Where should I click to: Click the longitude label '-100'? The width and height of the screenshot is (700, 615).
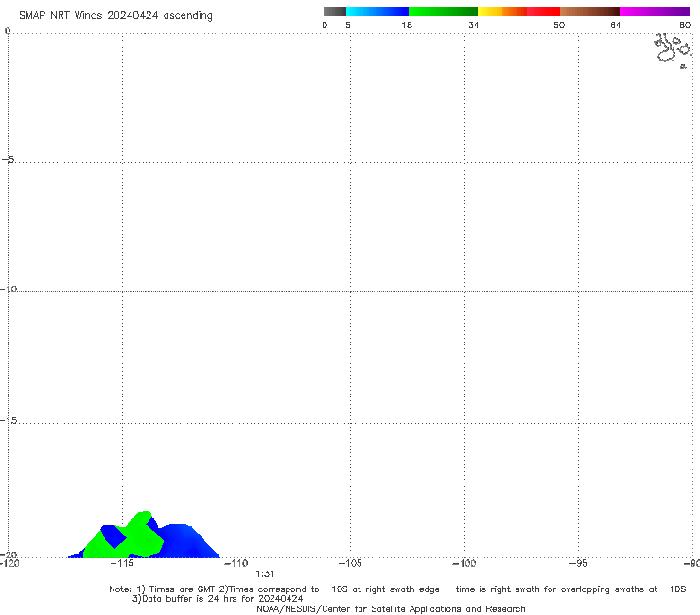coord(464,563)
